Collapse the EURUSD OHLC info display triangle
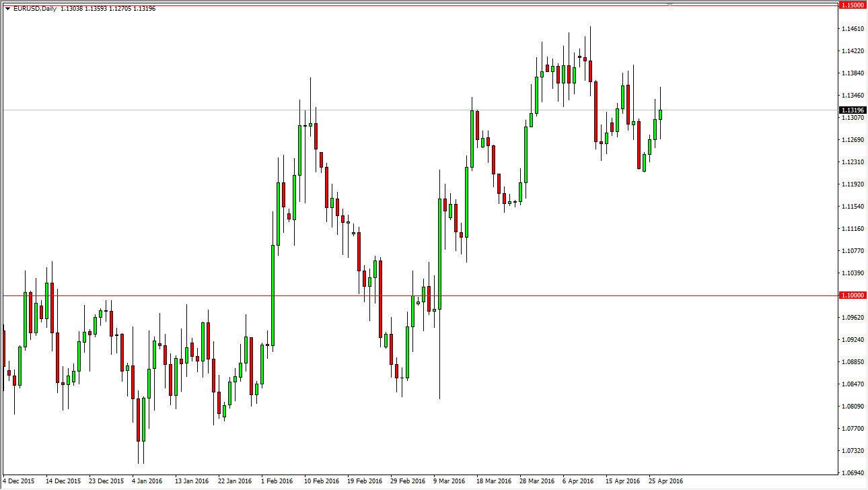The image size is (868, 490). pyautogui.click(x=7, y=9)
